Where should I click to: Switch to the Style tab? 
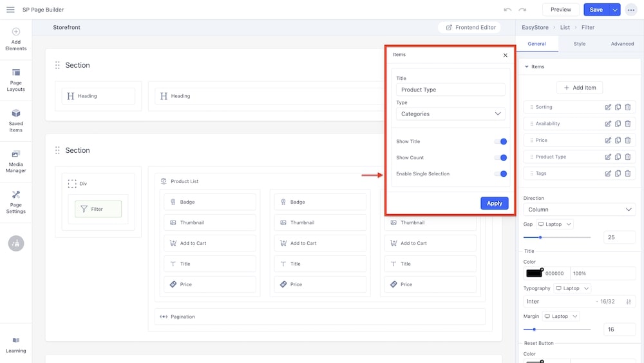[580, 44]
